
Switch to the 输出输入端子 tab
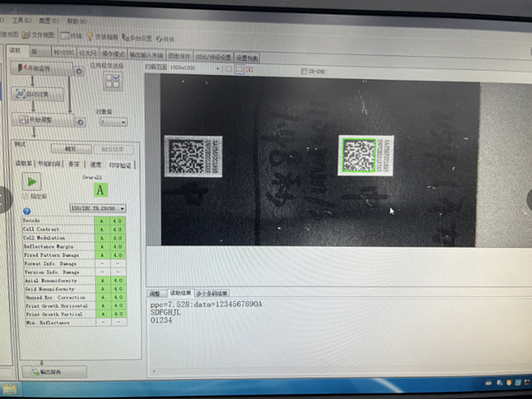[x=147, y=55]
